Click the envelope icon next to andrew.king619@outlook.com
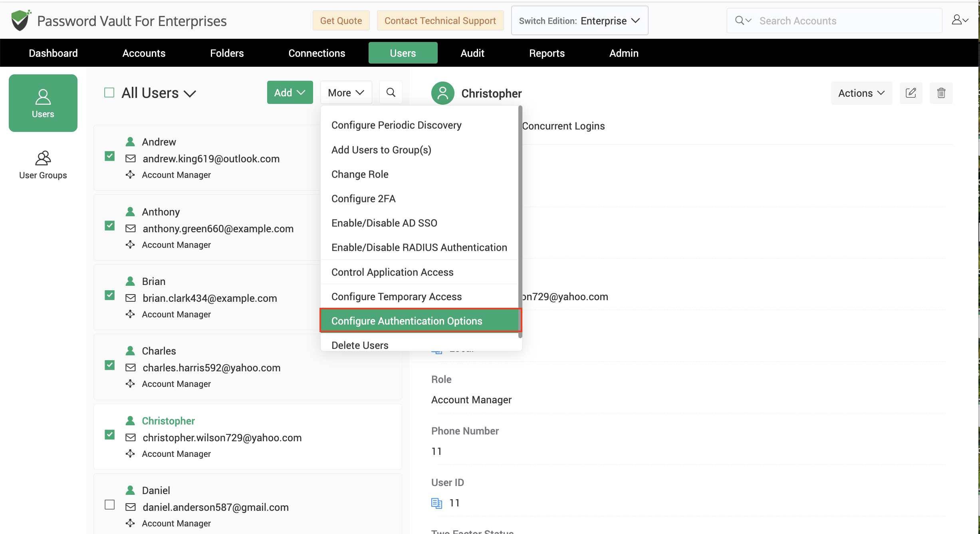The height and width of the screenshot is (534, 980). 131,159
